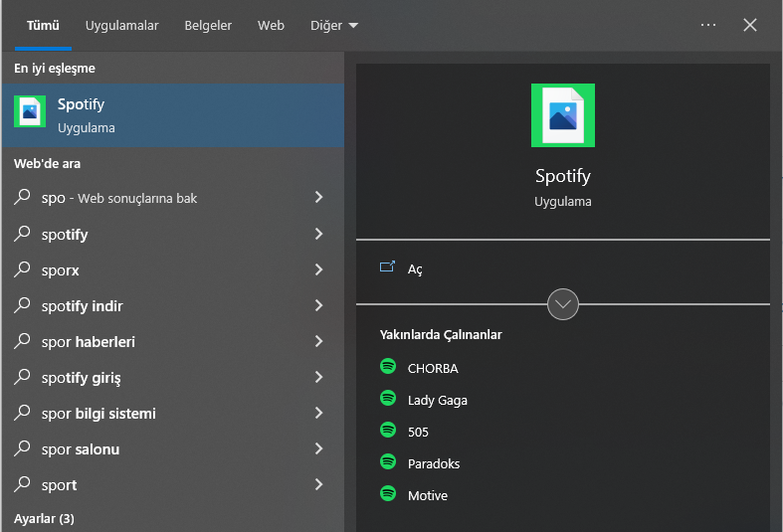Image resolution: width=783 pixels, height=532 pixels.
Task: Switch to the Belgeler tab
Action: 210,25
